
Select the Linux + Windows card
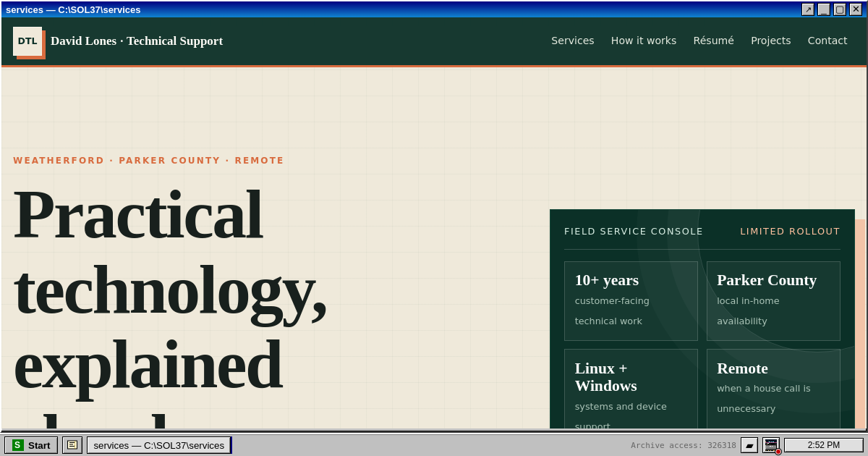631,389
